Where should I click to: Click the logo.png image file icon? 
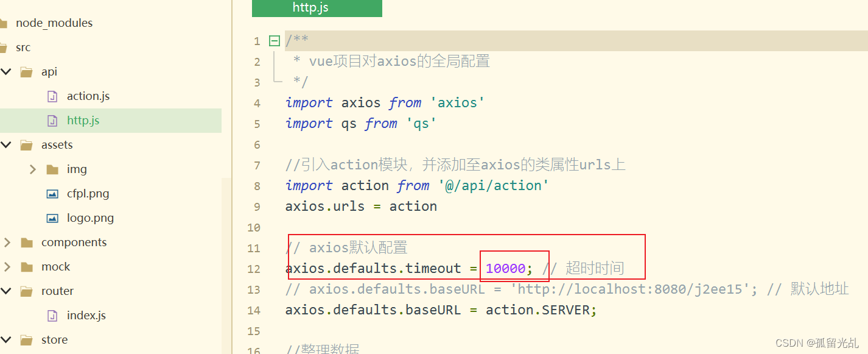pyautogui.click(x=53, y=218)
